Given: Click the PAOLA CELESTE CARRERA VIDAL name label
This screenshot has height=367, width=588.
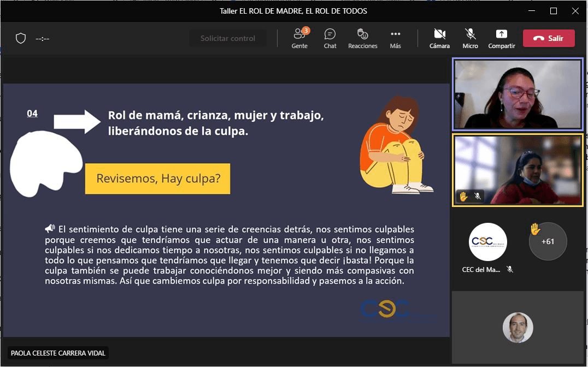Looking at the screenshot, I should (x=58, y=353).
